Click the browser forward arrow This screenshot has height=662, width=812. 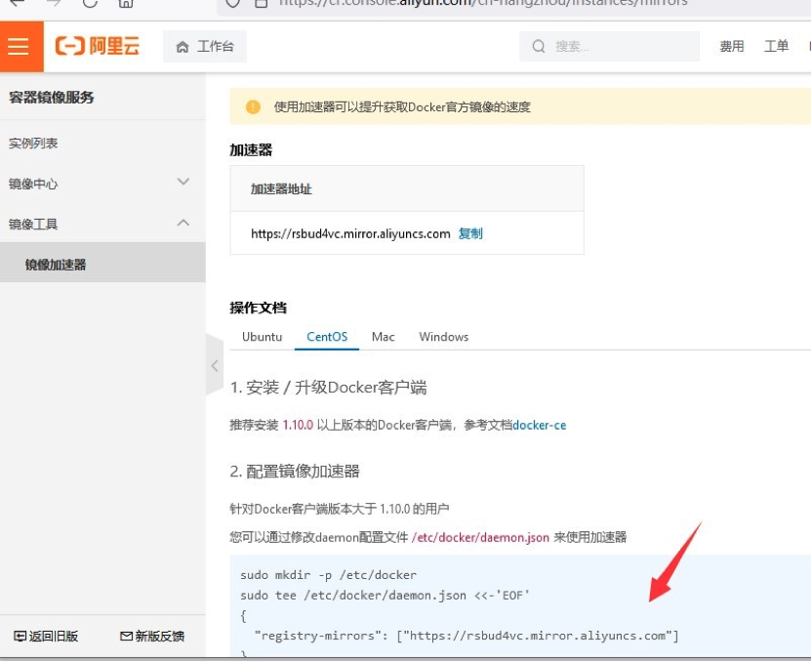54,3
